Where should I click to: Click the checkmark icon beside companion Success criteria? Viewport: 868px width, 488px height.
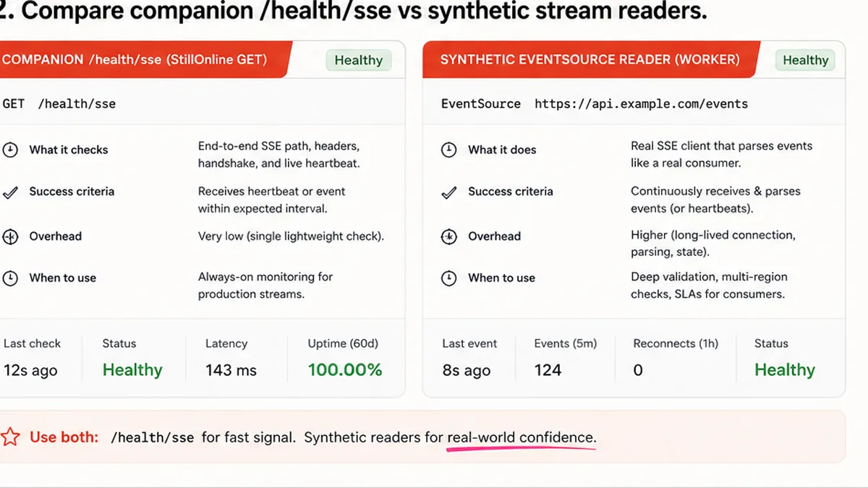10,192
